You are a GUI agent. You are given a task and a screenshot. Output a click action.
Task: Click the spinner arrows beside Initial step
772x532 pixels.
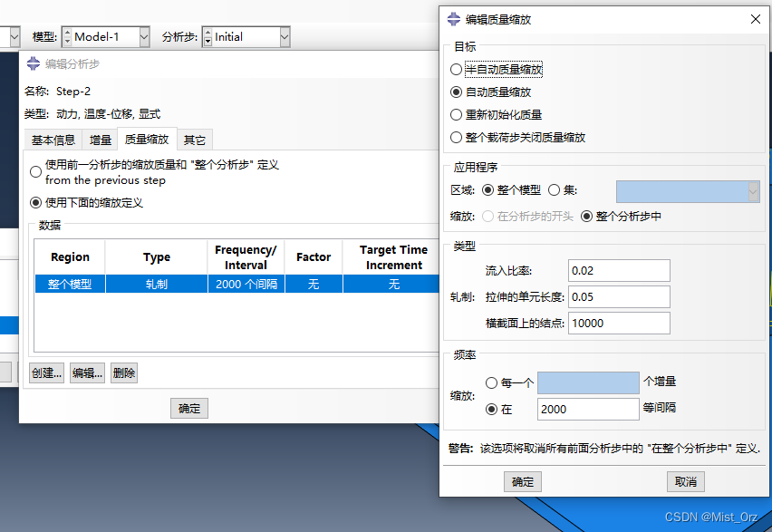pos(207,37)
